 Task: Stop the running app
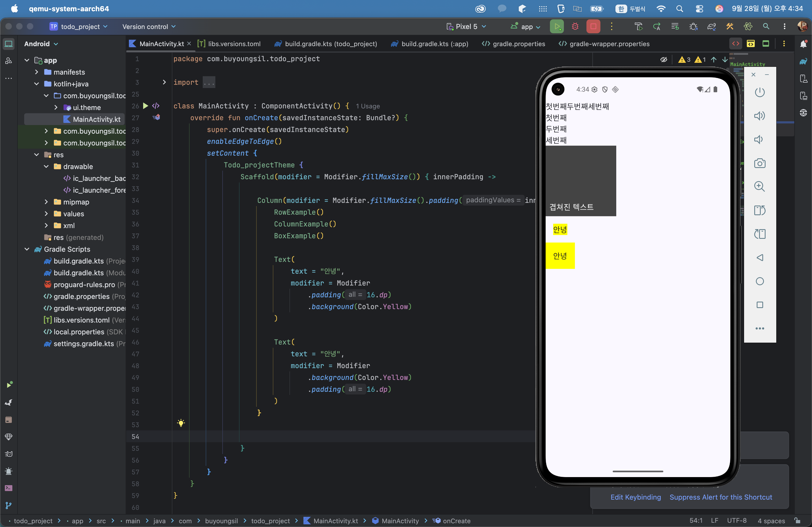tap(593, 27)
